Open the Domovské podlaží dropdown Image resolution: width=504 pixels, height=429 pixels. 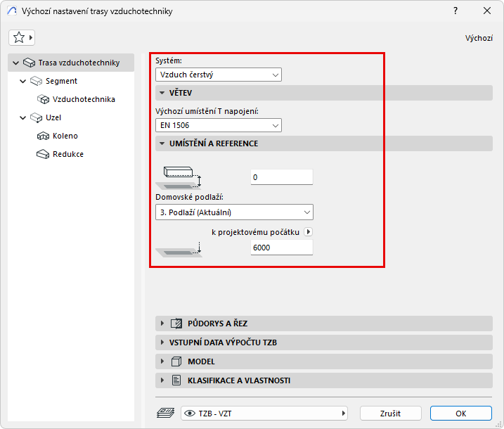[234, 212]
